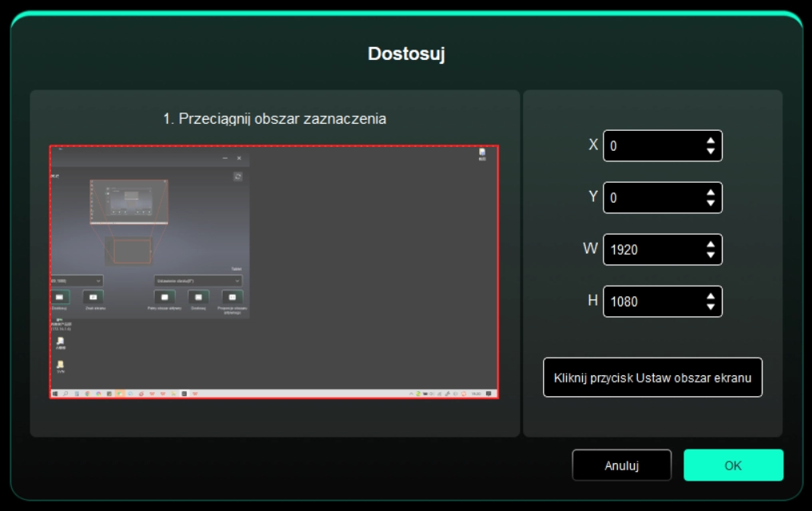Click the refresh icon inside the preview
The width and height of the screenshot is (812, 511).
click(x=238, y=176)
